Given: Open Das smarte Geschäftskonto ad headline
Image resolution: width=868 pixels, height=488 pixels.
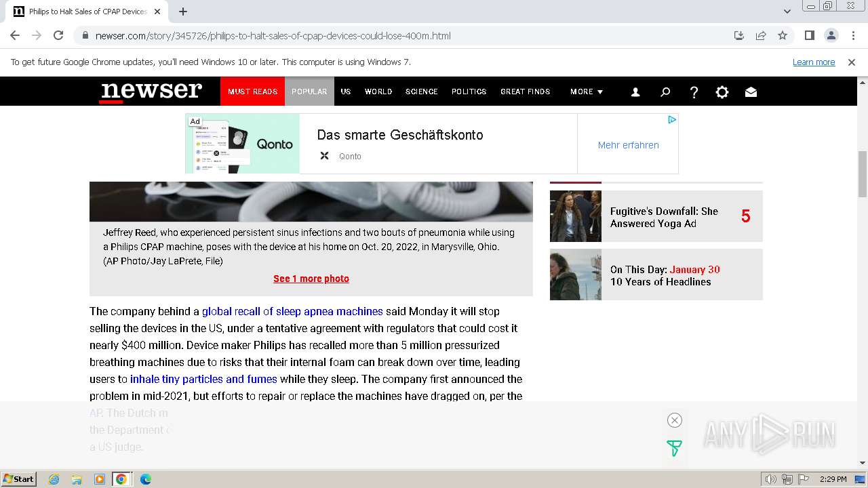Looking at the screenshot, I should 400,135.
